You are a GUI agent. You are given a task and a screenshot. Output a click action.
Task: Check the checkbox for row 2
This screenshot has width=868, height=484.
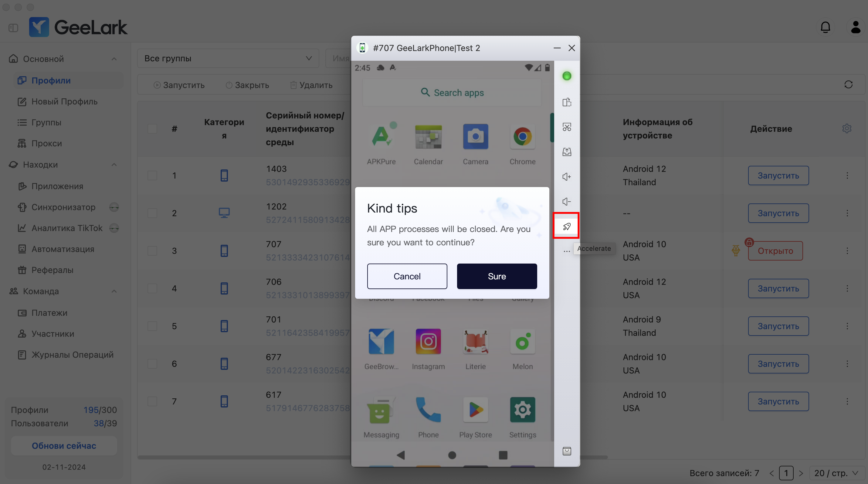(x=152, y=213)
